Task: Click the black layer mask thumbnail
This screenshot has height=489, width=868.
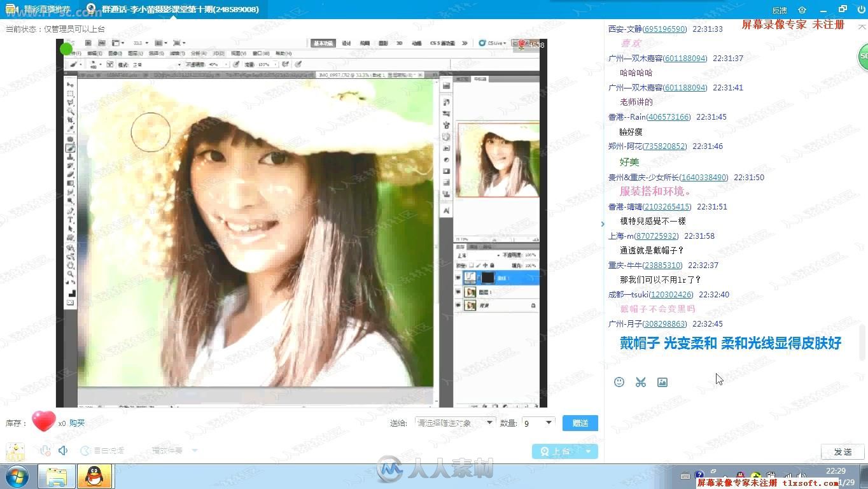Action: 488,278
